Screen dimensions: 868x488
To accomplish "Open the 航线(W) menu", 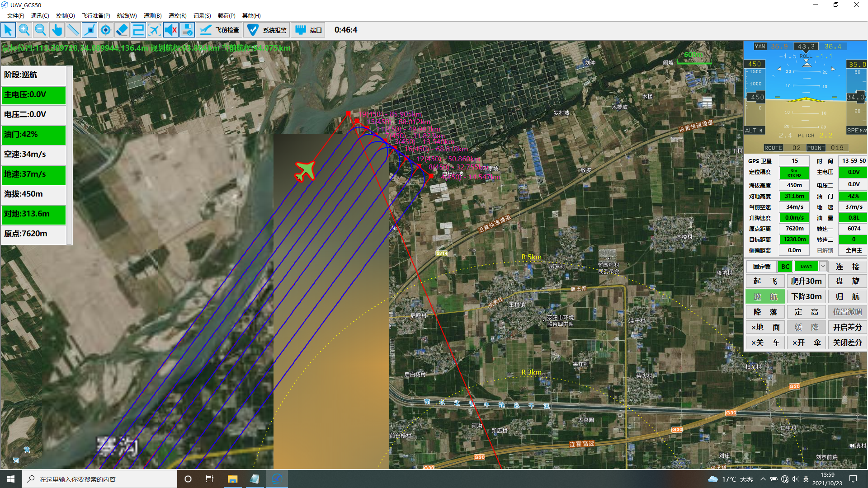I will pos(127,16).
